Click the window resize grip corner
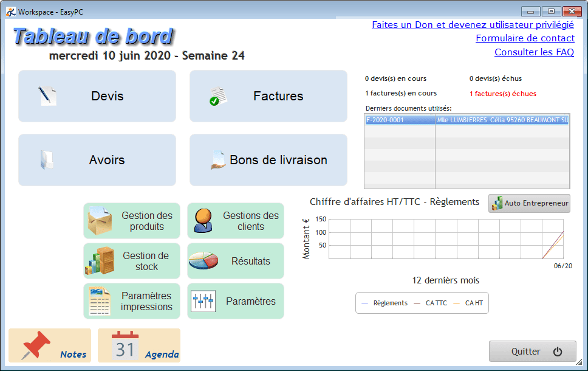 (579, 362)
